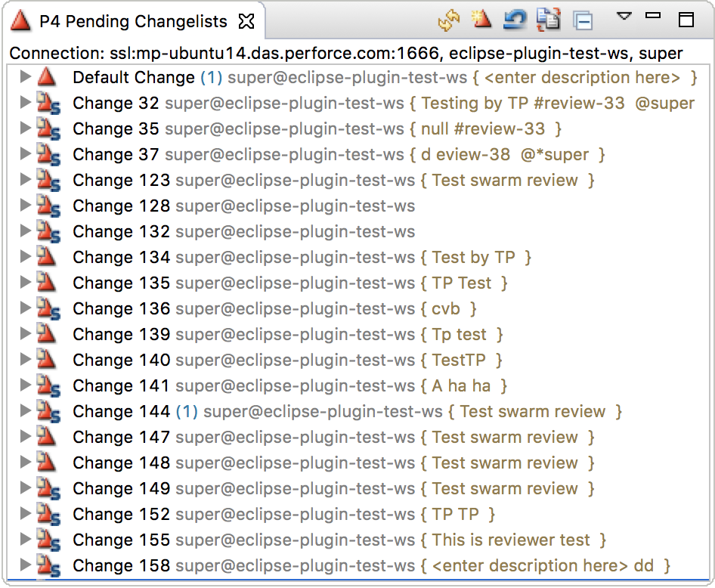Expand Change 144 tree node
Viewport: 715px width, 588px height.
[25, 410]
